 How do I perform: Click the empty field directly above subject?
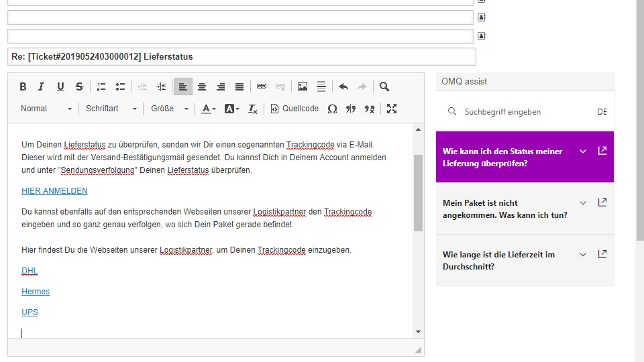point(240,36)
